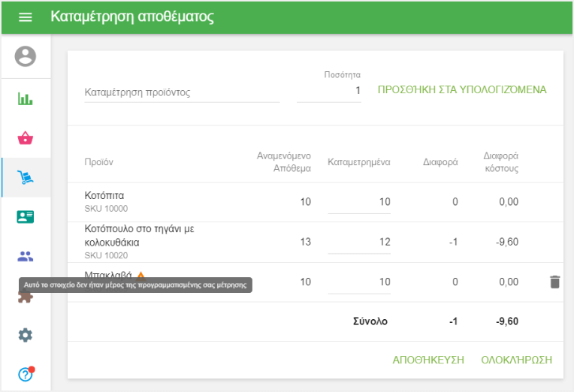Viewport: 574px width, 392px height.
Task: Open the hamburger navigation menu
Action: tap(26, 17)
